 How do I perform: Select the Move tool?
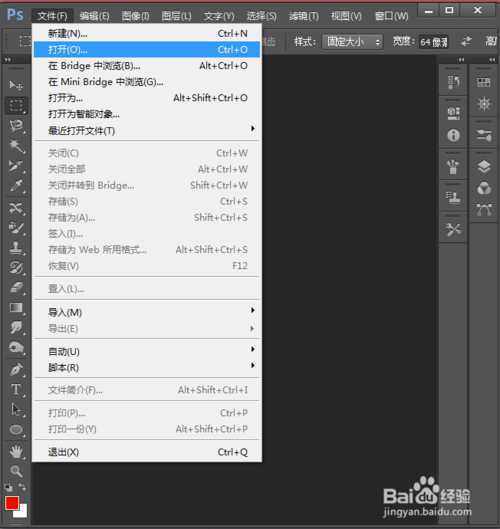(x=16, y=85)
